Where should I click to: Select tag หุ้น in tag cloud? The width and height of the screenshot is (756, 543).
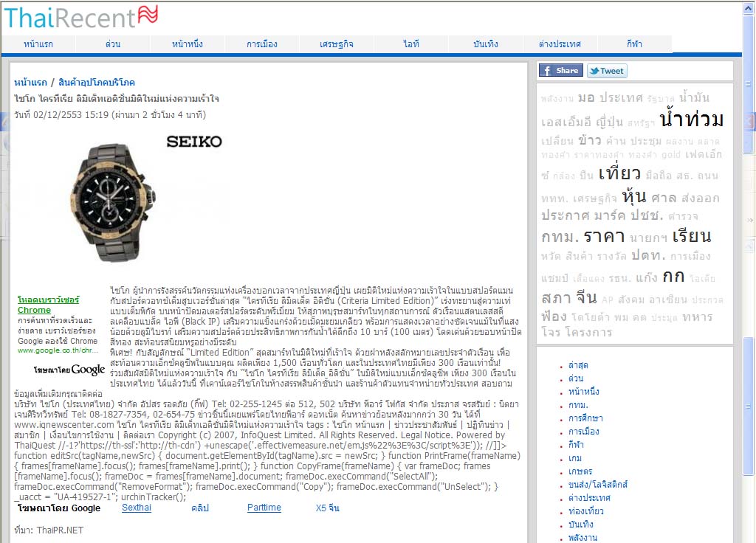pos(634,196)
